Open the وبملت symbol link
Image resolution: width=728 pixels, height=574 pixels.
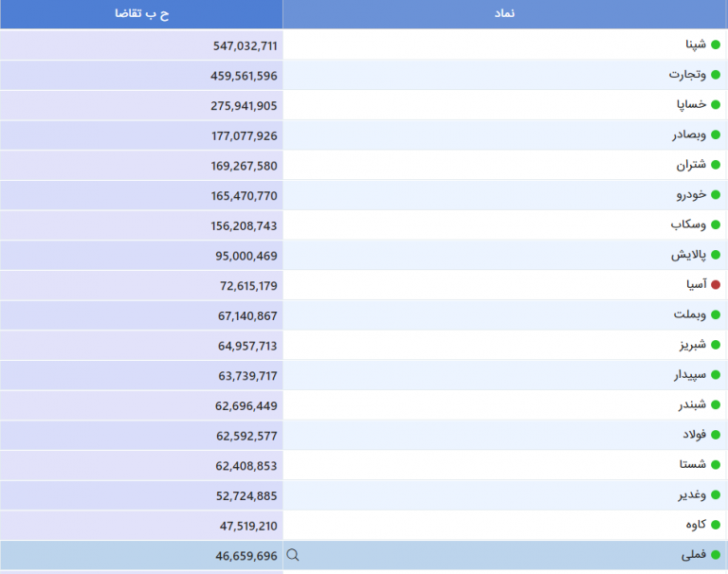(x=689, y=315)
